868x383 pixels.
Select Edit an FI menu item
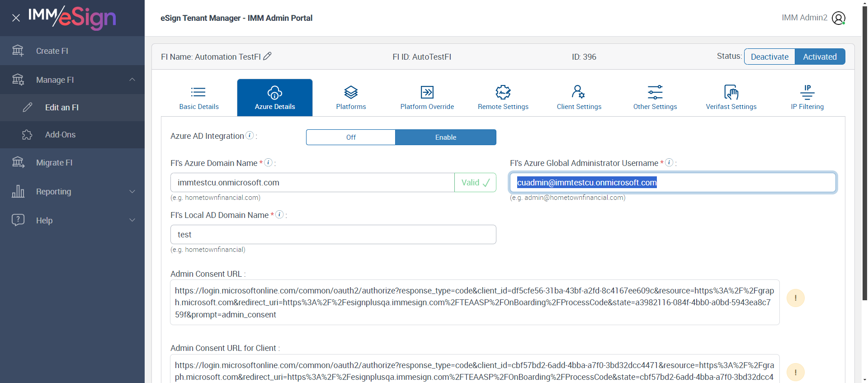pos(72,108)
